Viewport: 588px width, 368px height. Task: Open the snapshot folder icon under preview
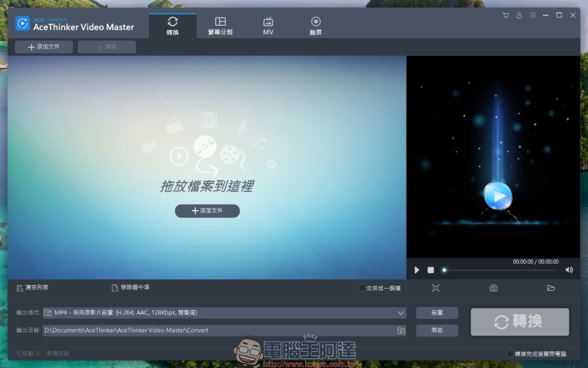(551, 288)
